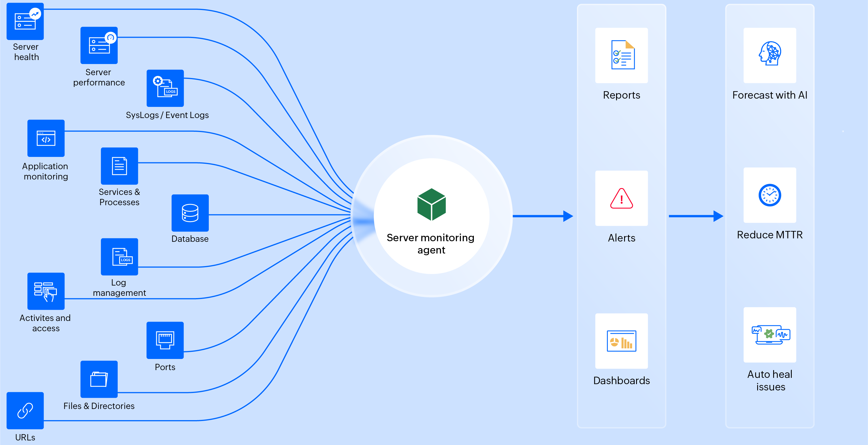Click the Server health icon
Viewport: 868px width, 445px height.
click(x=25, y=21)
